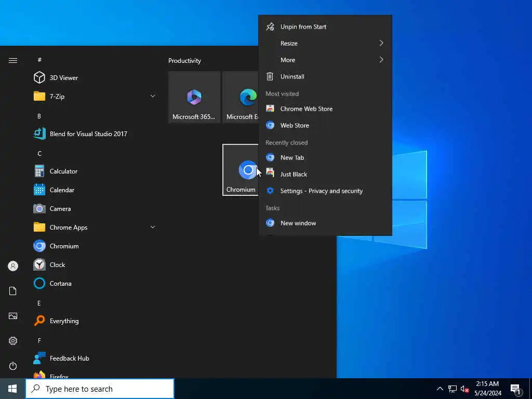Reopen Settings - Privacy and security
This screenshot has width=532, height=399.
pos(325,191)
